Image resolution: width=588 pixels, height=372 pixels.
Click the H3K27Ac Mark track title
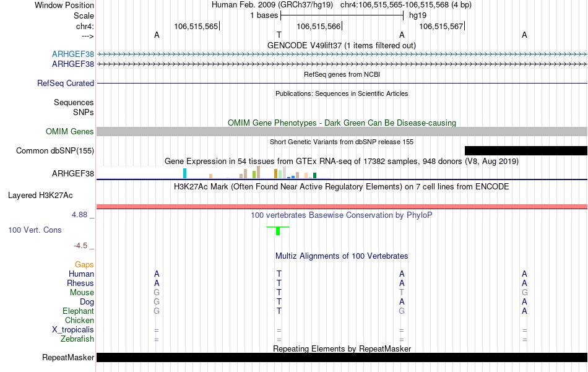pos(341,187)
